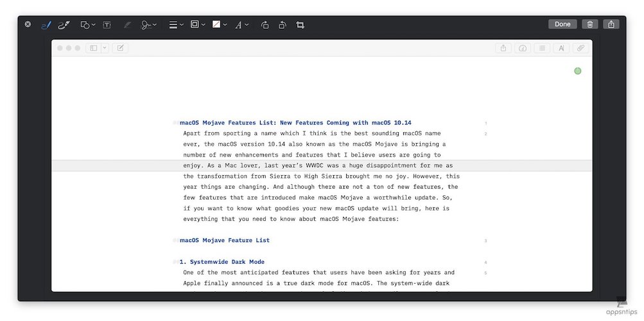644x321 pixels.
Task: Click the paperclip attachment icon
Action: point(580,48)
